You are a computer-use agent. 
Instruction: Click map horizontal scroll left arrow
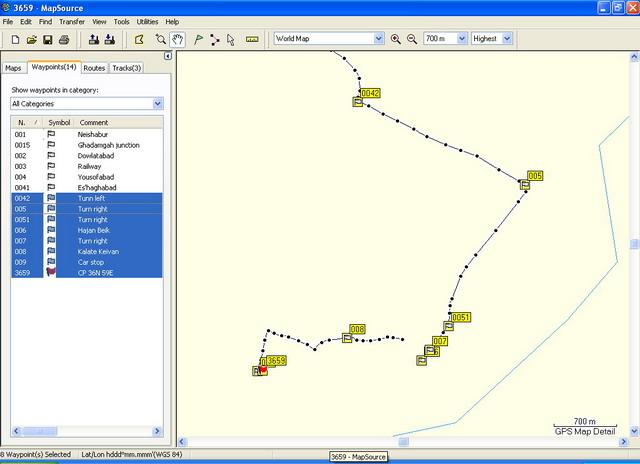tap(182, 441)
